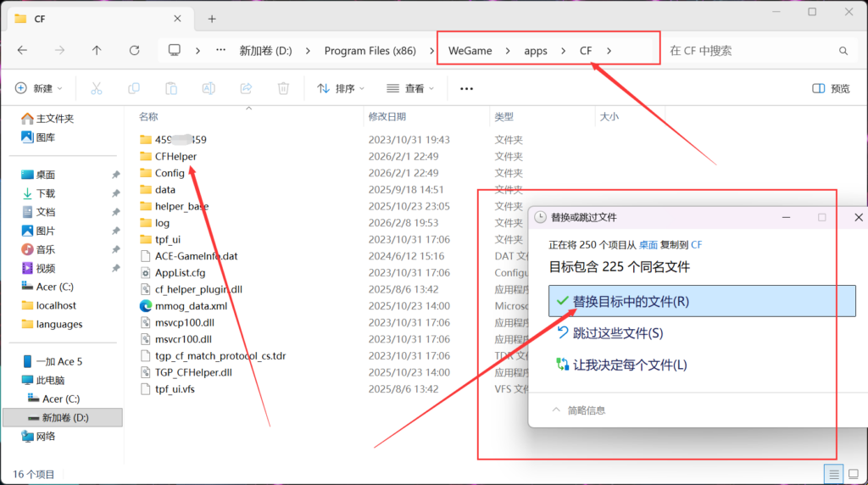Viewport: 868px width, 485px height.
Task: Click the Rename icon in toolbar
Action: (x=209, y=88)
